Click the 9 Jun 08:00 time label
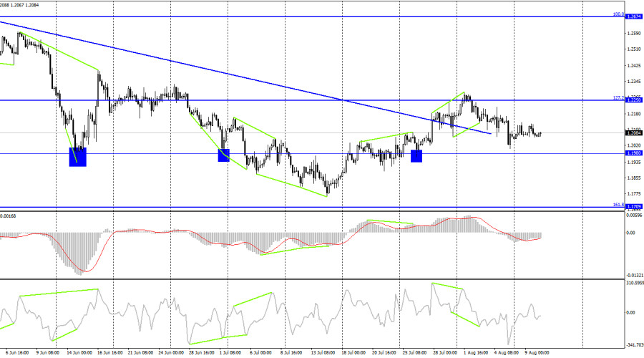This screenshot has height=358, width=644. (48, 353)
